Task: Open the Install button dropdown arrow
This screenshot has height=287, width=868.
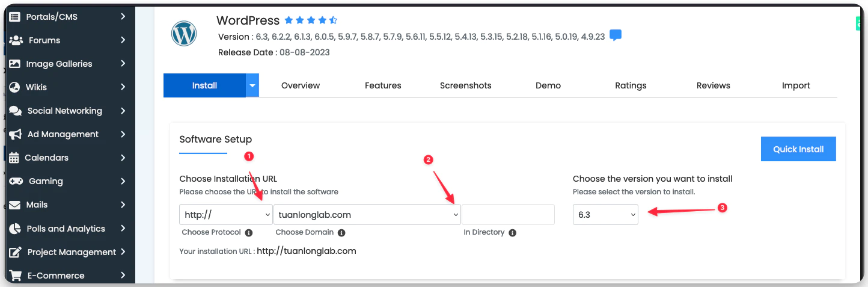Action: [252, 85]
